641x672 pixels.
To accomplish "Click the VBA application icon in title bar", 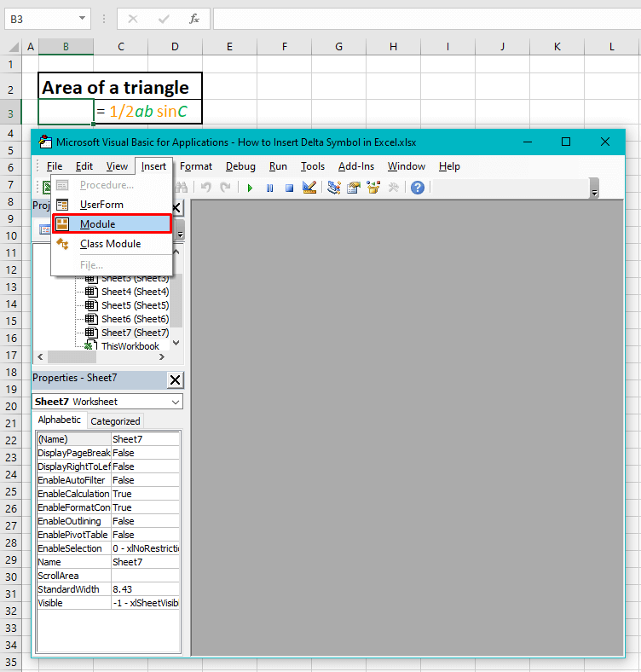I will pyautogui.click(x=45, y=142).
